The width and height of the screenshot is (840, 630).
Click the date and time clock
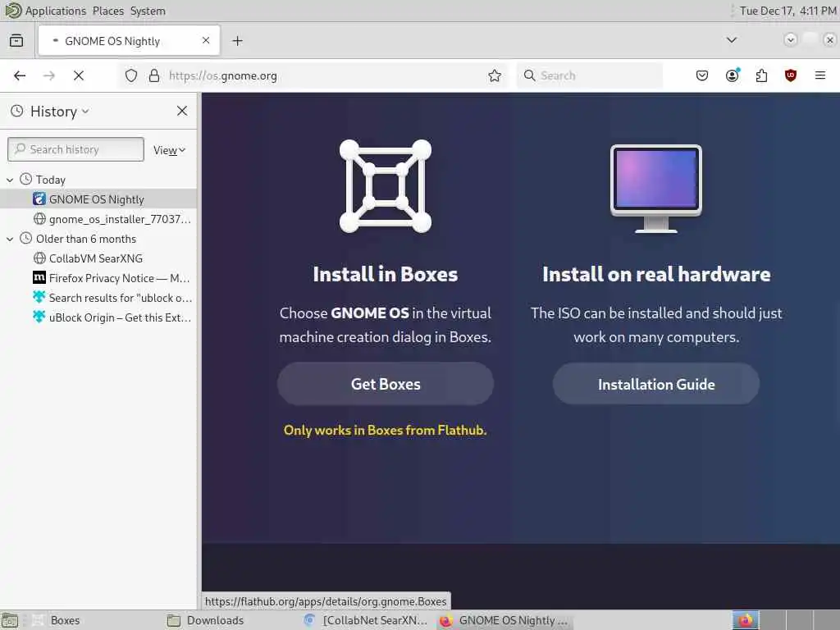(x=787, y=11)
